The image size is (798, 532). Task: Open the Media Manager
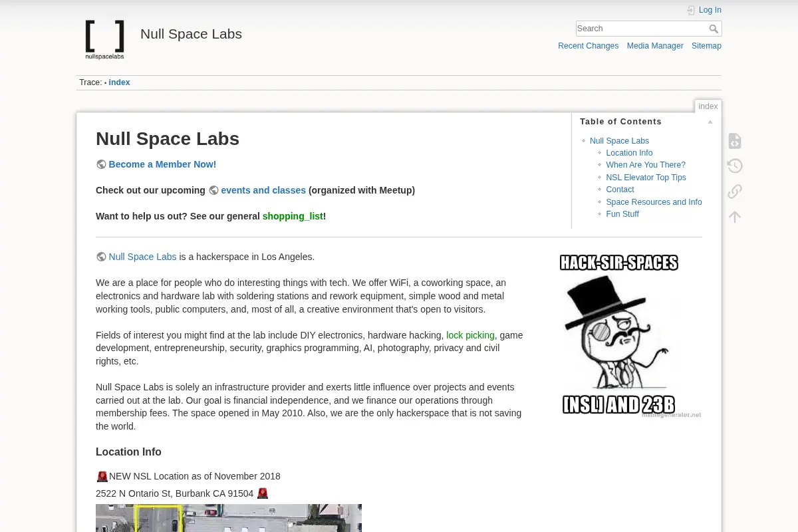click(x=655, y=46)
